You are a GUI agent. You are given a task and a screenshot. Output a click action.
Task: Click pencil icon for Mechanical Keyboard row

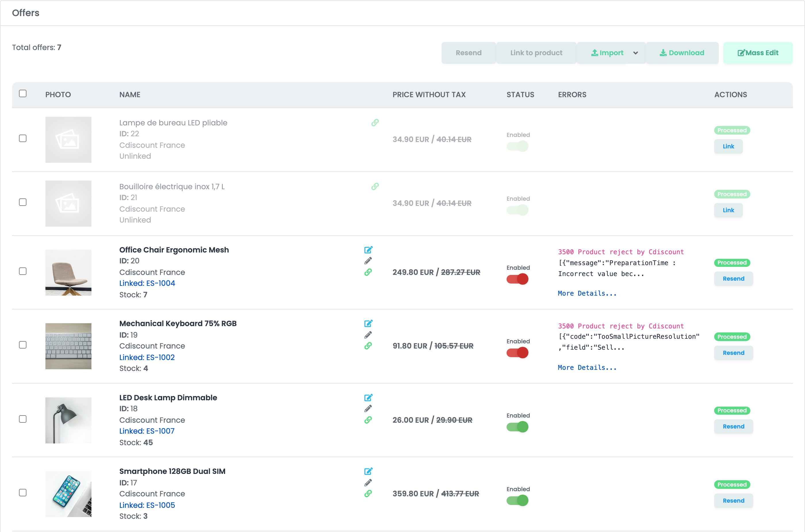pos(368,335)
